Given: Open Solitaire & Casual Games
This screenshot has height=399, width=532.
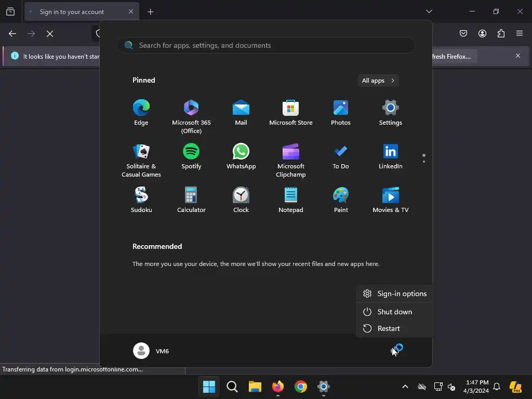Looking at the screenshot, I should [141, 161].
